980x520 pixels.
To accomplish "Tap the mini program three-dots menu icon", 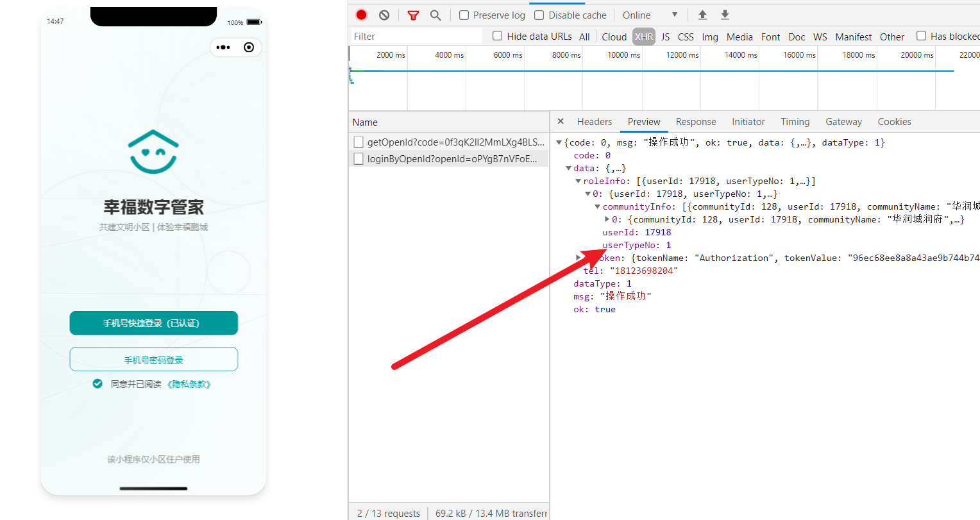I will [223, 47].
